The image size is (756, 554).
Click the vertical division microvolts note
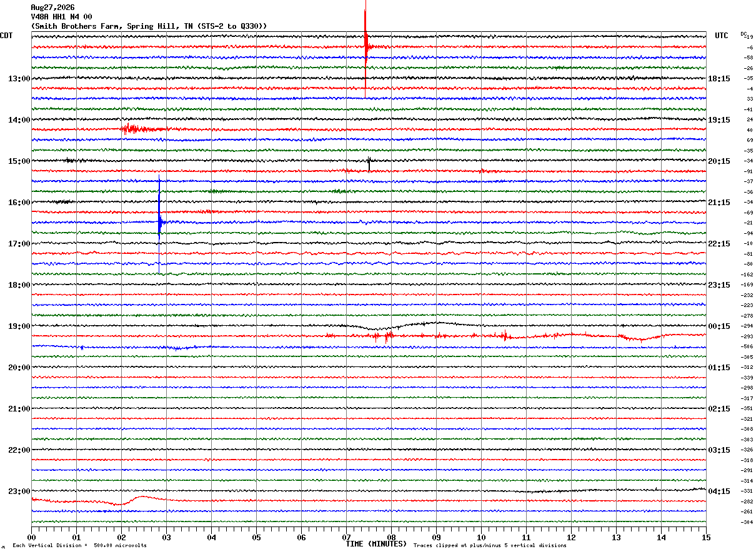(x=79, y=546)
